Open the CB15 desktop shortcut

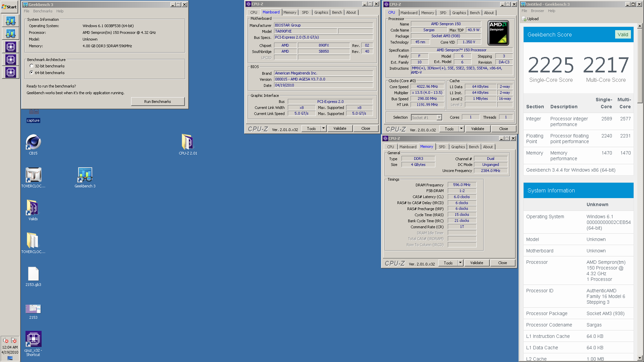click(x=33, y=144)
